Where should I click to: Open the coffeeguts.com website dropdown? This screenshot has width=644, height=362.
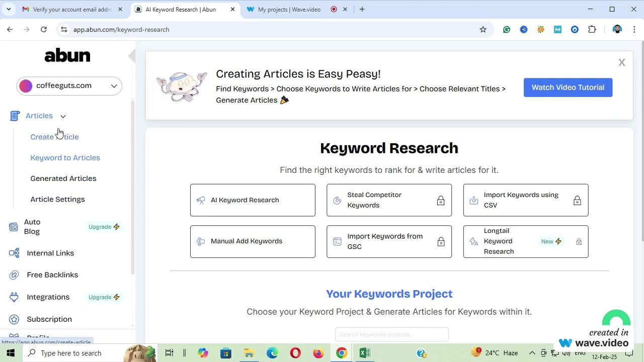69,86
